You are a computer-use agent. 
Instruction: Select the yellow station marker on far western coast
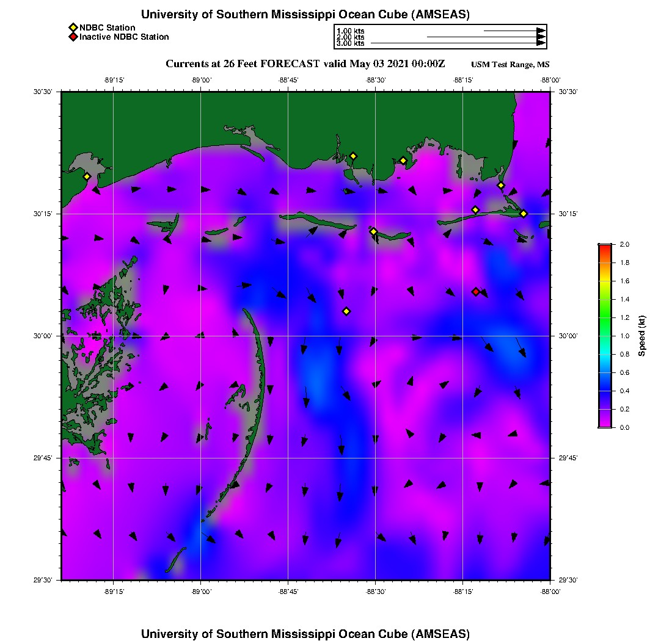tap(87, 176)
